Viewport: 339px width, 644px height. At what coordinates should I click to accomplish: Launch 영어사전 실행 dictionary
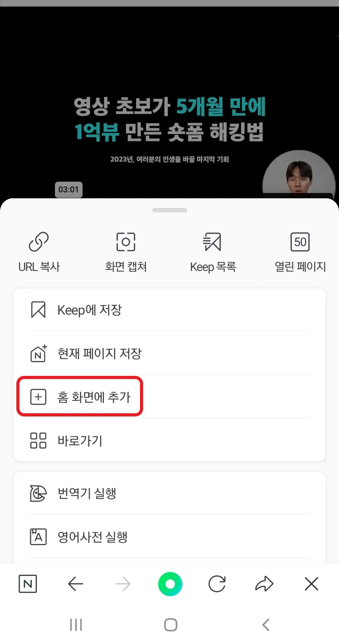(x=169, y=537)
